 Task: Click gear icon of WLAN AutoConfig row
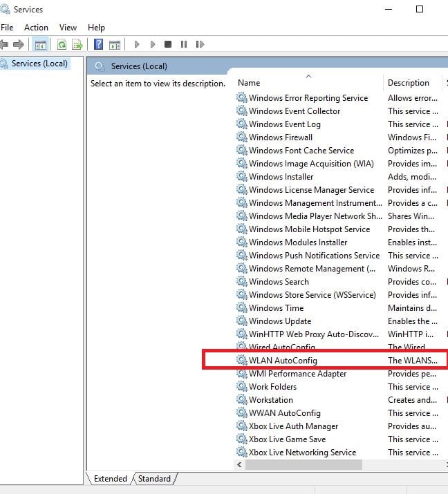pos(242,360)
